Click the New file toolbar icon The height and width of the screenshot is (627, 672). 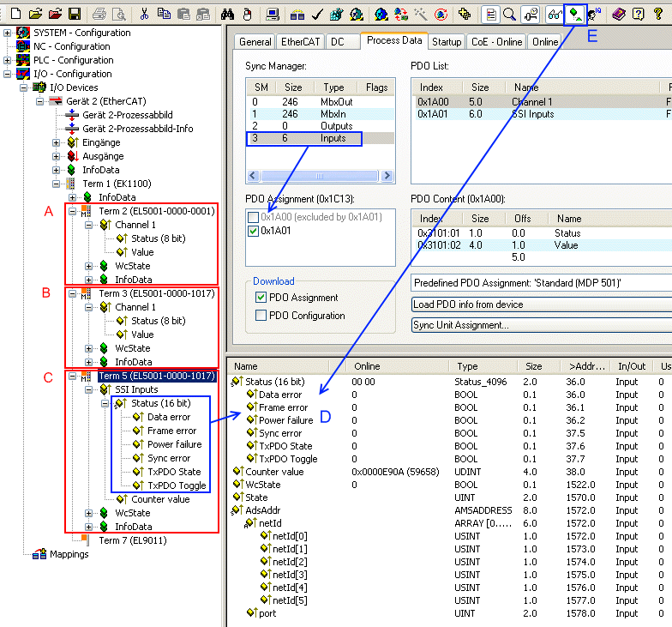pyautogui.click(x=15, y=14)
